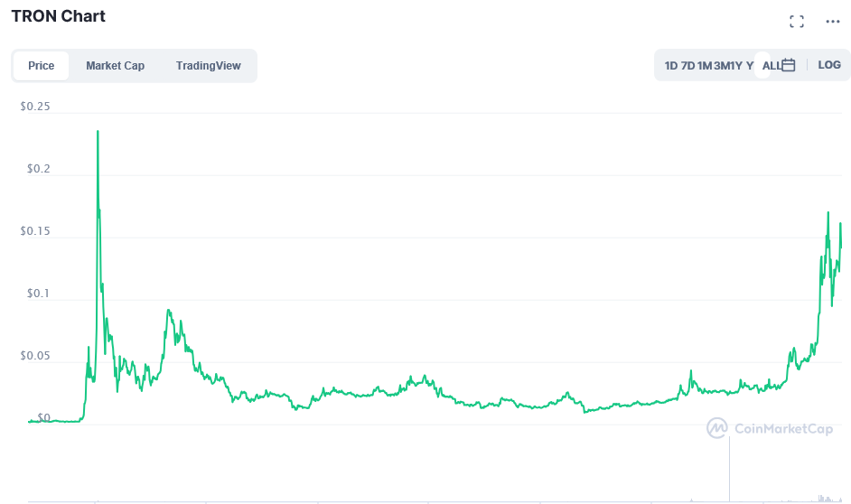Image resolution: width=851 pixels, height=504 pixels.
Task: Toggle the LOG scale button
Action: [x=829, y=65]
